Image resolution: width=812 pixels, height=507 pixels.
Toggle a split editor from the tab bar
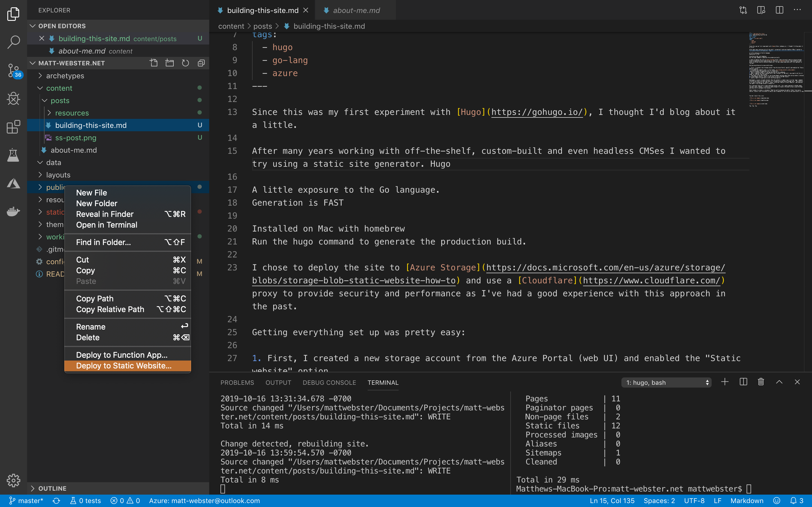click(779, 10)
